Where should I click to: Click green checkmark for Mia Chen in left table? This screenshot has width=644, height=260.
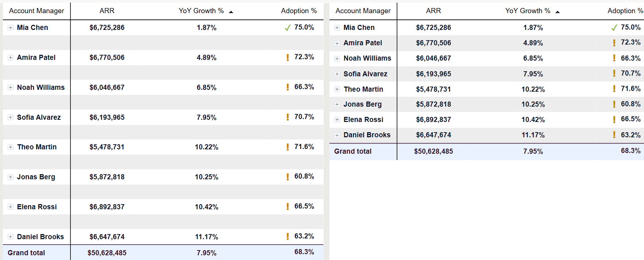[x=288, y=28]
